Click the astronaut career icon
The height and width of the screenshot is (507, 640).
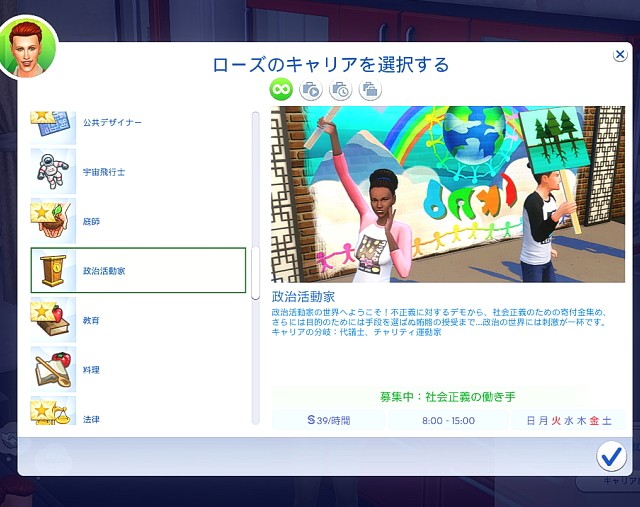coord(53,171)
